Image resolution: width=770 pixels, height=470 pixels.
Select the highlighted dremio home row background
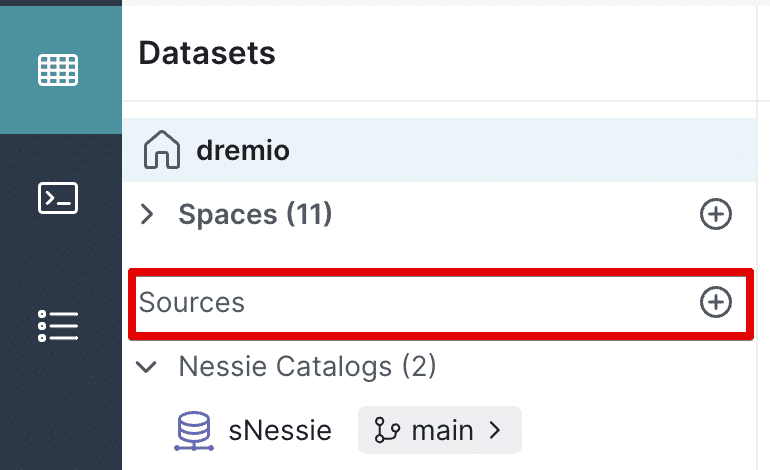(439, 150)
